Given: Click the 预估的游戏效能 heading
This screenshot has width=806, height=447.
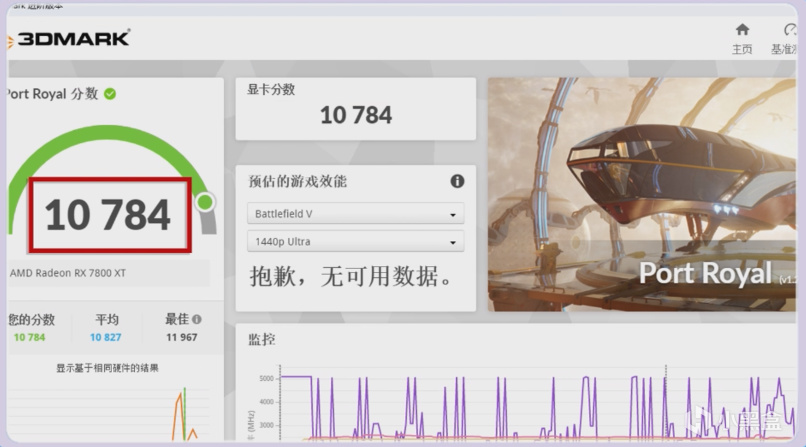Looking at the screenshot, I should click(298, 181).
